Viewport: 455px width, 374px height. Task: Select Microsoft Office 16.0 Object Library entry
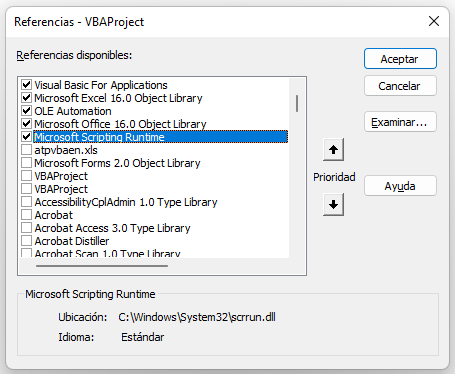(120, 124)
